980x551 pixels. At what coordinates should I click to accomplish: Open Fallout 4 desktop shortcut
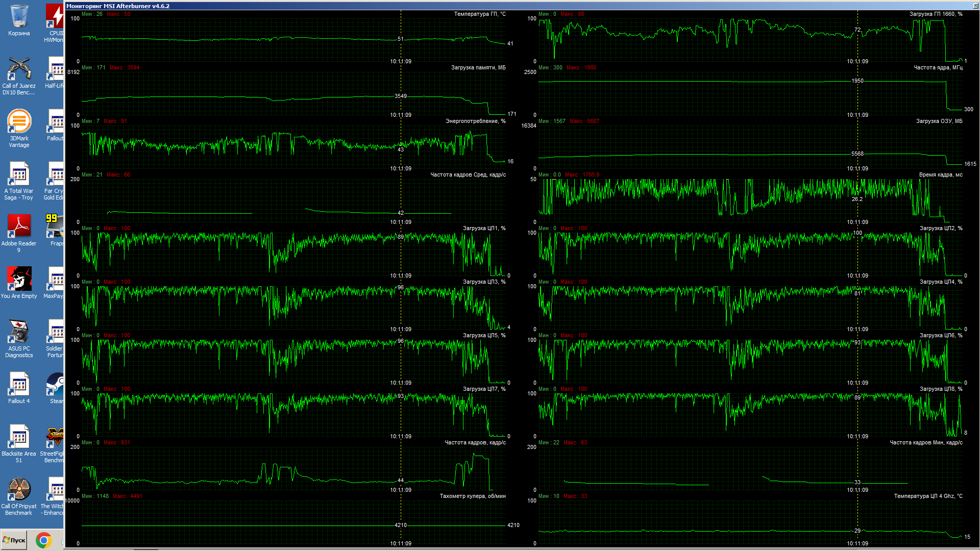(19, 385)
